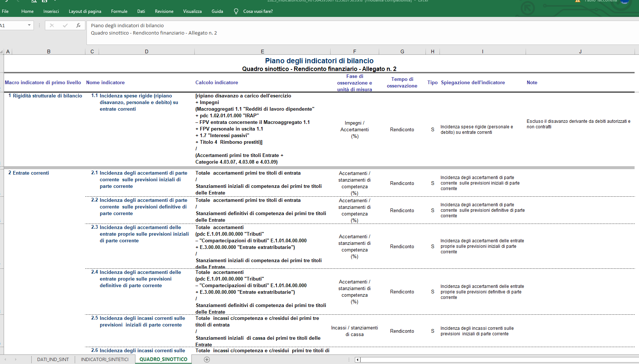Click the Select All corner triangle
This screenshot has height=364, width=639.
pos(2,51)
